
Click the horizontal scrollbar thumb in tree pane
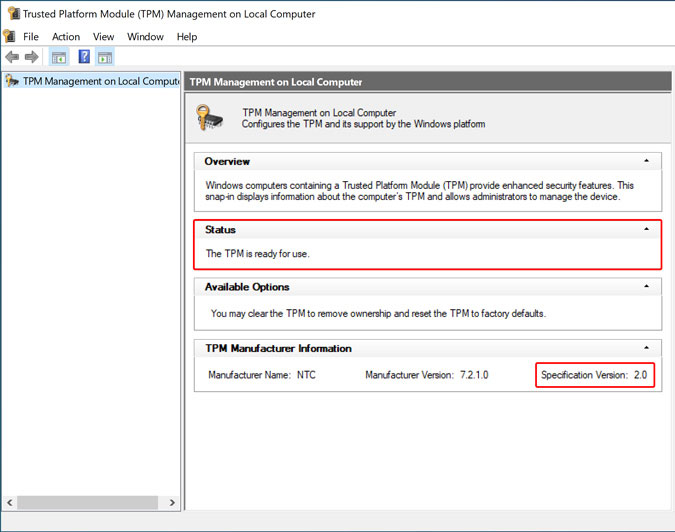87,502
